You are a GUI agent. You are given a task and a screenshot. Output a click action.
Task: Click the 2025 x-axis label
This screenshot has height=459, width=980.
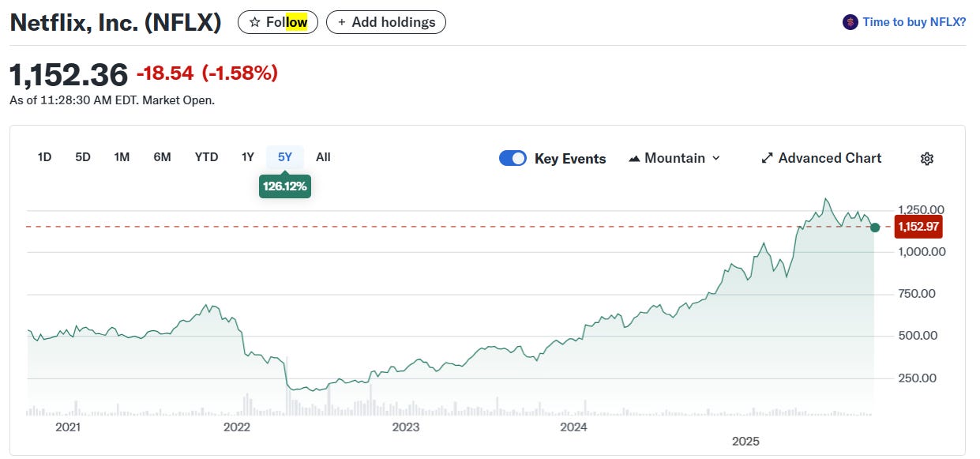(745, 441)
